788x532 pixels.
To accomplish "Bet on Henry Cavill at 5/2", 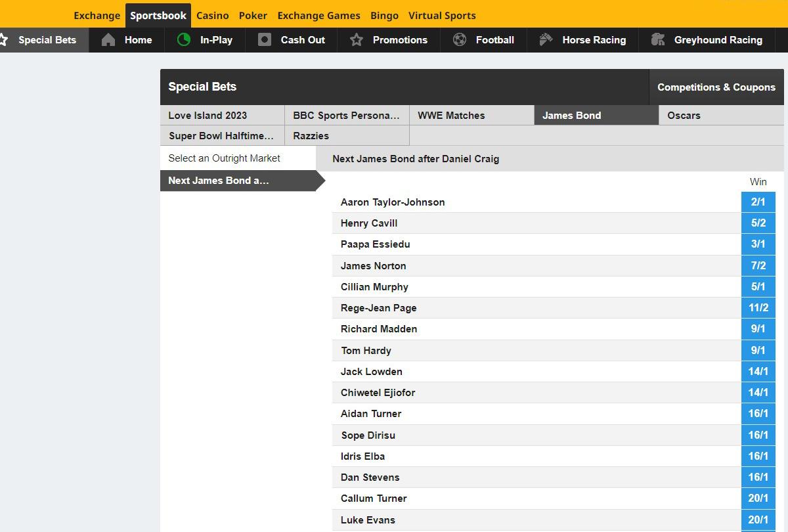I will (758, 223).
